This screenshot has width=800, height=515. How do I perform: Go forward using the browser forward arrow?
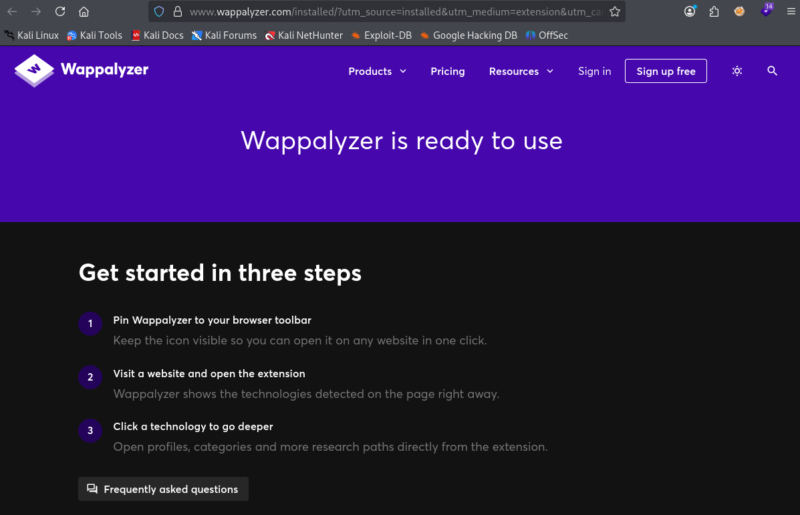tap(36, 11)
